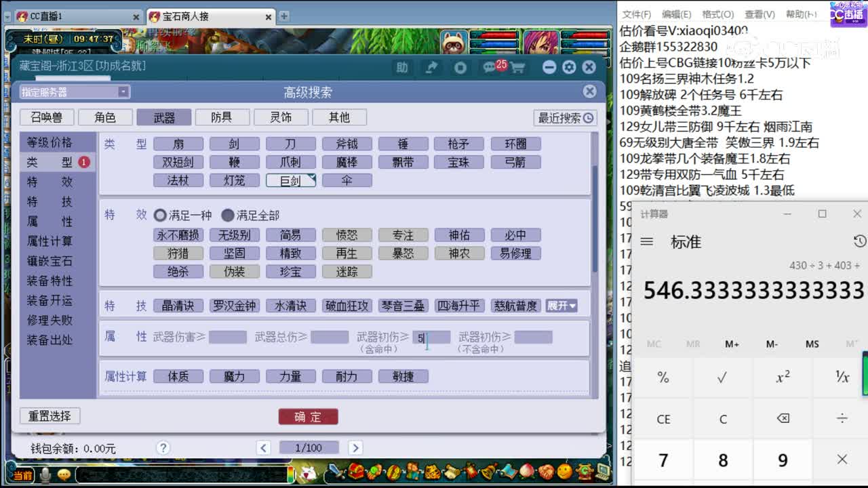Click calculator M+ memory button
This screenshot has width=868, height=488.
[732, 344]
